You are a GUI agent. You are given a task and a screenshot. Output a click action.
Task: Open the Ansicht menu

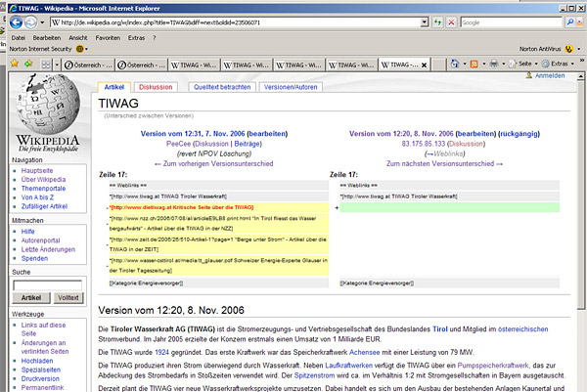point(78,38)
